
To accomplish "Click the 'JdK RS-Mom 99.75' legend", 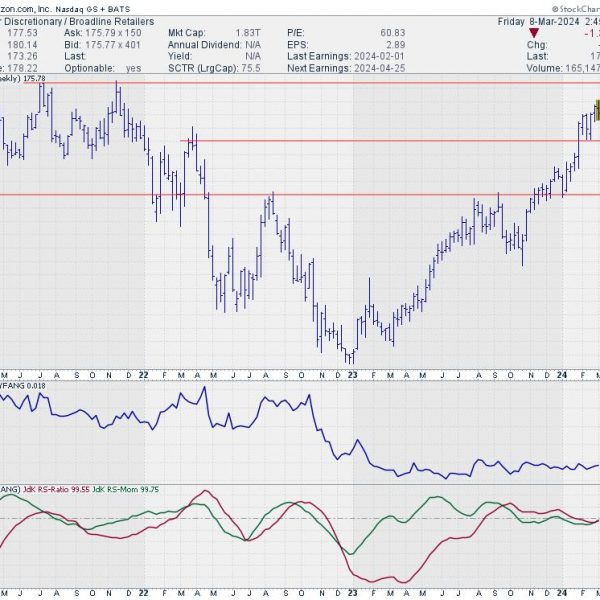I will tap(126, 489).
